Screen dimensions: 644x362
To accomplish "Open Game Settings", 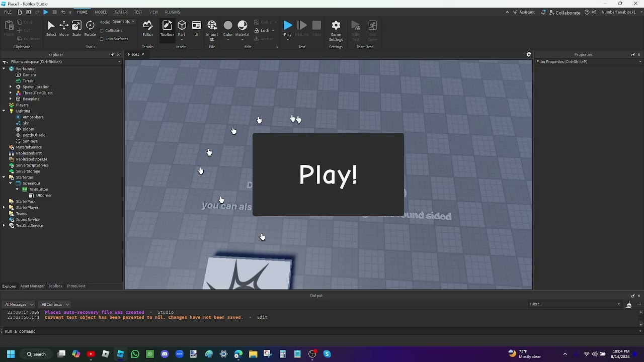I will pyautogui.click(x=336, y=30).
